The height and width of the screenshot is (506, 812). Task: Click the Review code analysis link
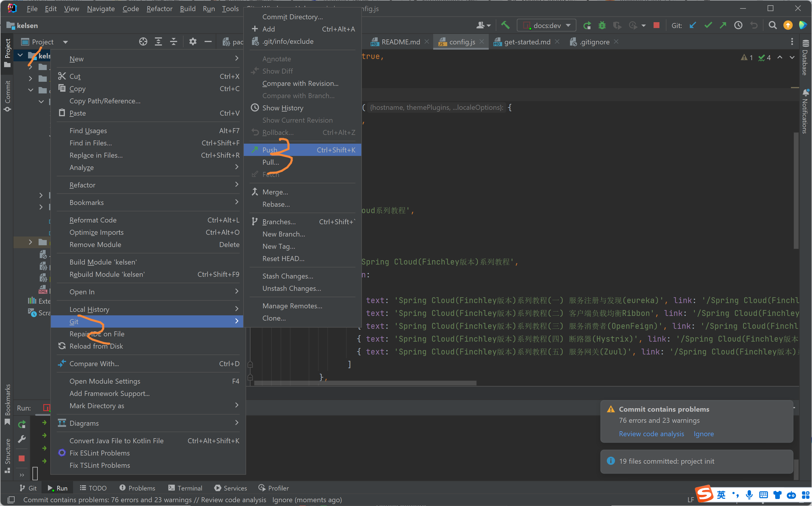pos(651,434)
